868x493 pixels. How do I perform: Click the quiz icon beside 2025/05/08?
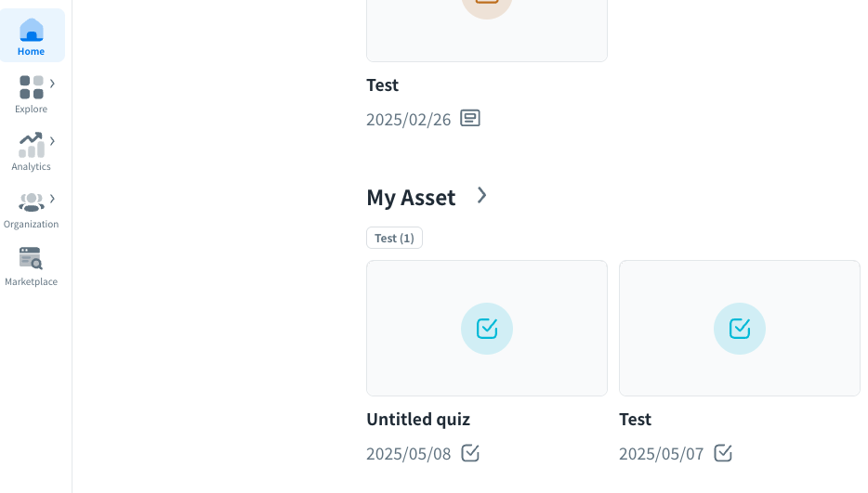470,453
